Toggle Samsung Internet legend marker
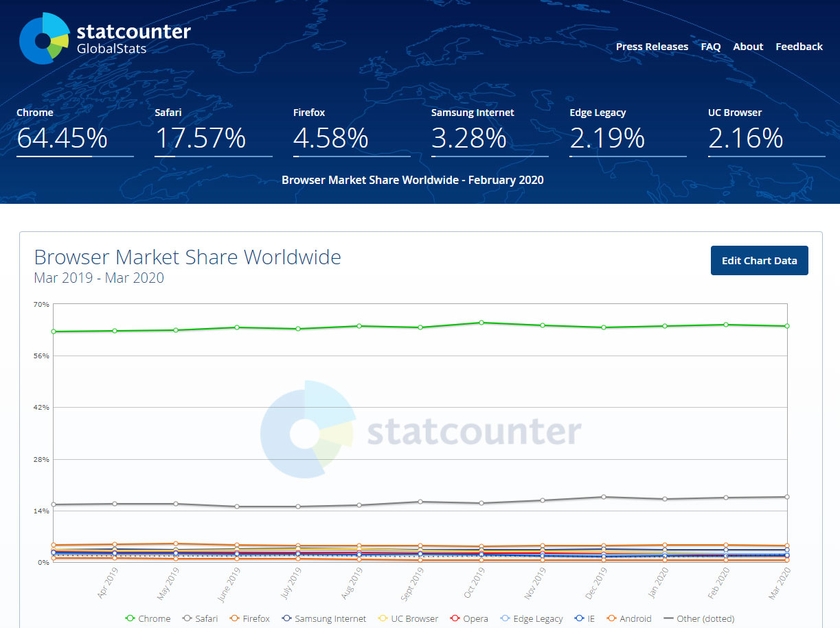This screenshot has height=628, width=840. tap(287, 618)
